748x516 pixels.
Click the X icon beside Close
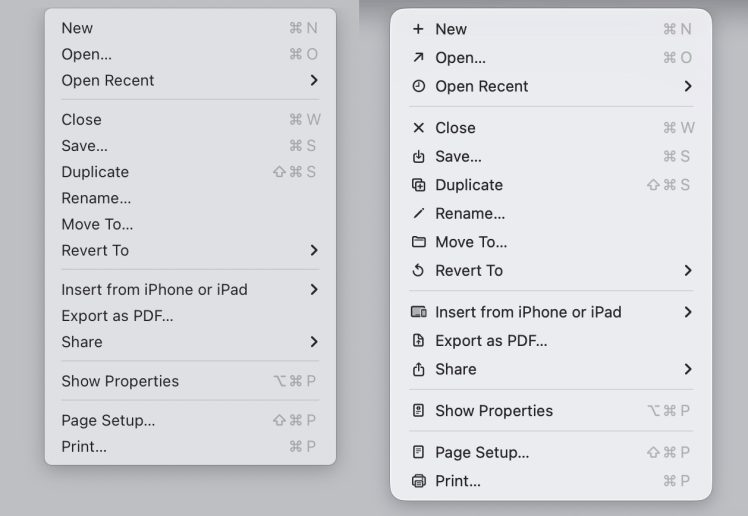pos(418,128)
